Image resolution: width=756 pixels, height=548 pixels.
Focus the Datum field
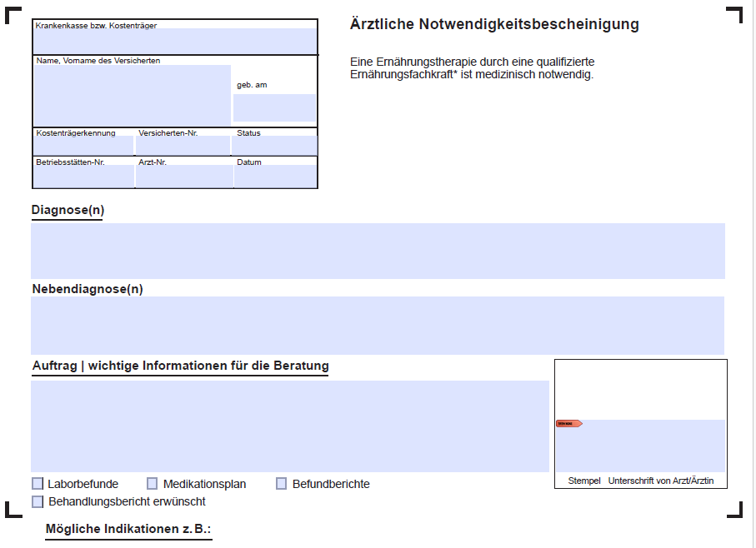click(x=275, y=177)
